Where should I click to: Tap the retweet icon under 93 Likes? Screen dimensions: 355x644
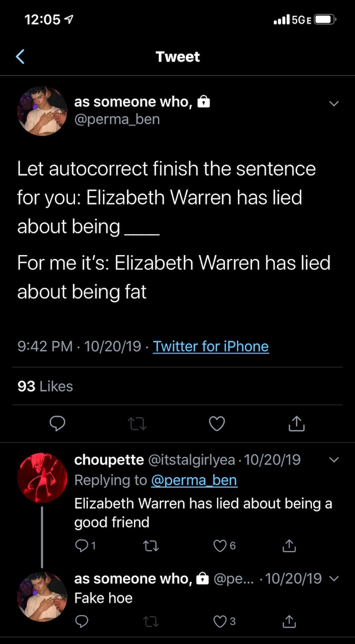pyautogui.click(x=137, y=424)
